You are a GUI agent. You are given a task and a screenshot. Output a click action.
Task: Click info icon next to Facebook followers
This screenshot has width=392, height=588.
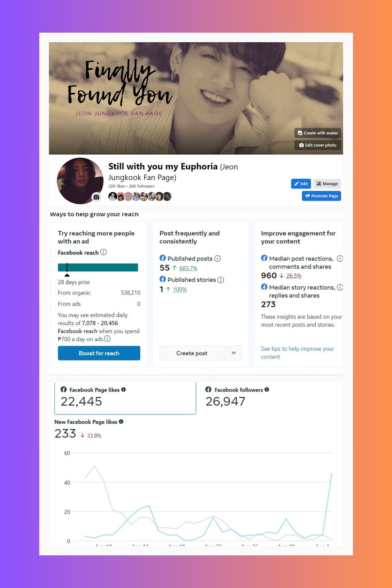point(267,390)
